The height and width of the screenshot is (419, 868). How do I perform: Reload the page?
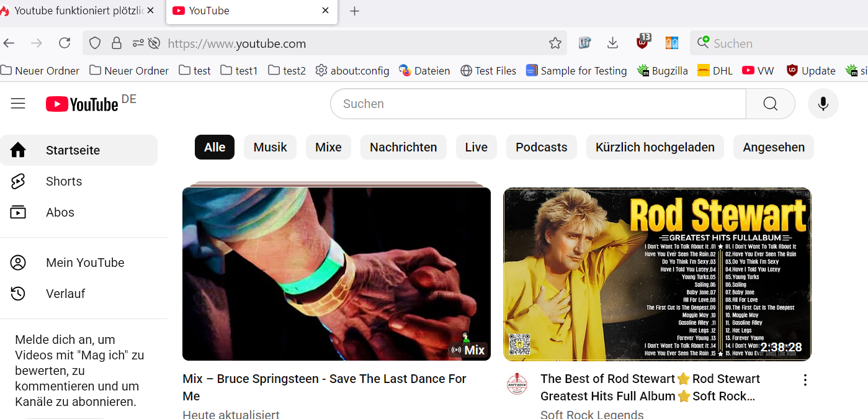pyautogui.click(x=65, y=43)
